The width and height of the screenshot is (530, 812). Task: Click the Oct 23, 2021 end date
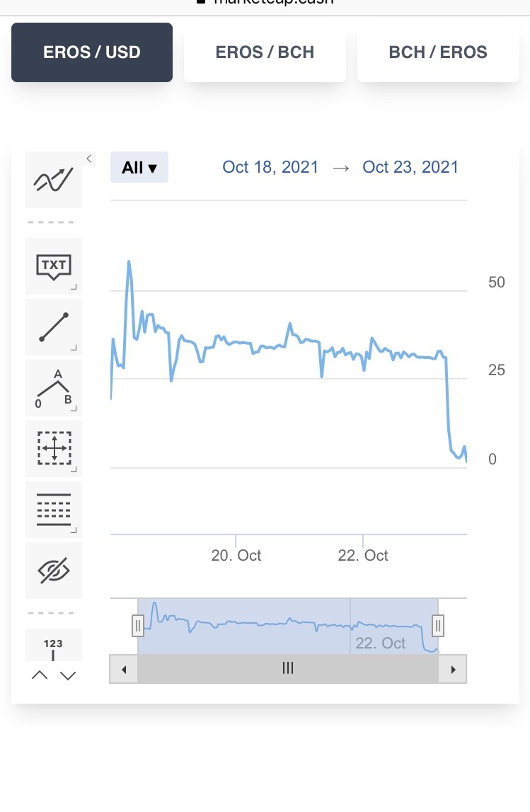point(410,167)
